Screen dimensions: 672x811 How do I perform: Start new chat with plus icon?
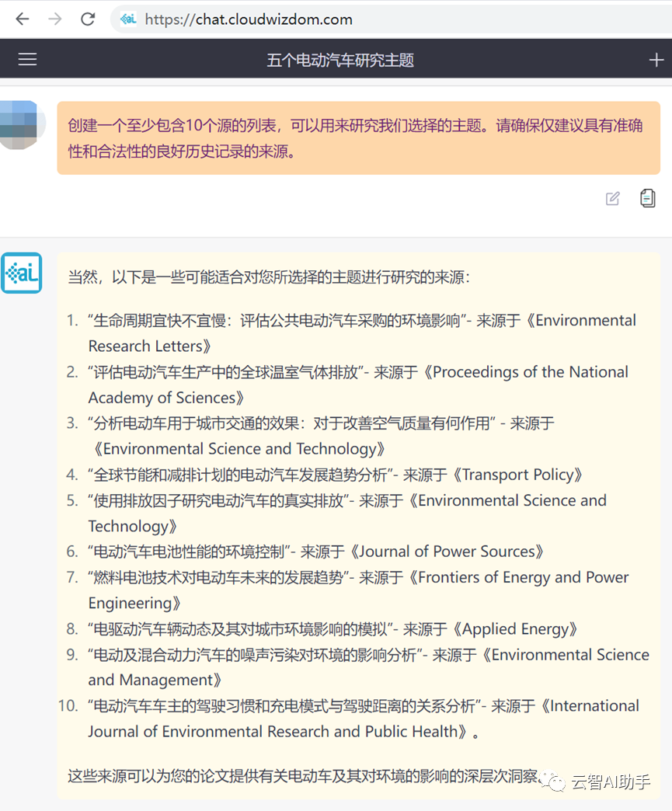(x=656, y=60)
